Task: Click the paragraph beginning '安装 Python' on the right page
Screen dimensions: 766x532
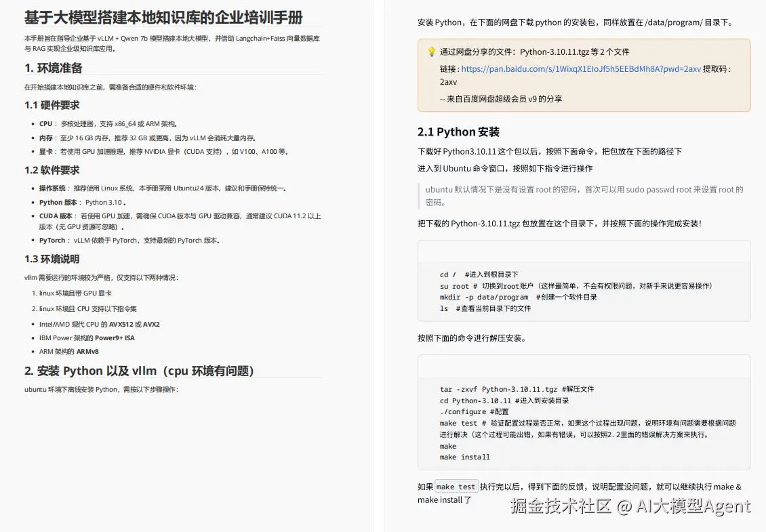Action: [576, 22]
